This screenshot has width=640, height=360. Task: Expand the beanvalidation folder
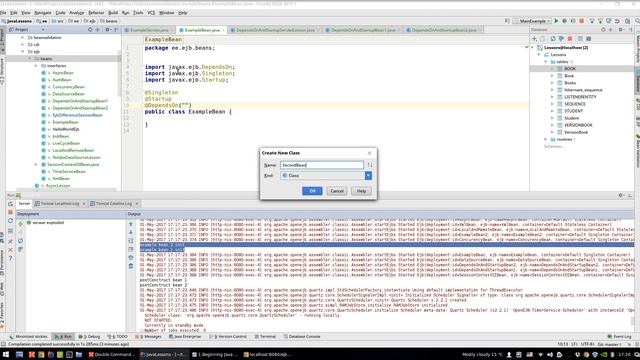click(22, 38)
